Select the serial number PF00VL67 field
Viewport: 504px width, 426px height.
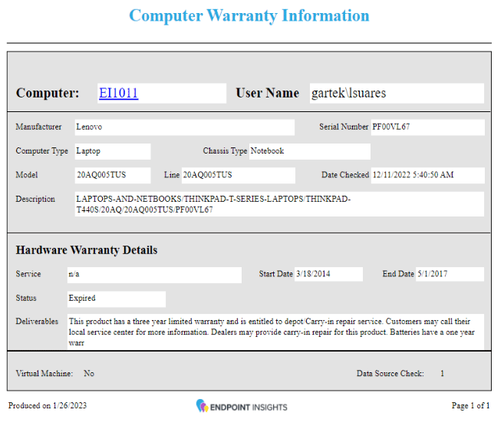coord(427,127)
